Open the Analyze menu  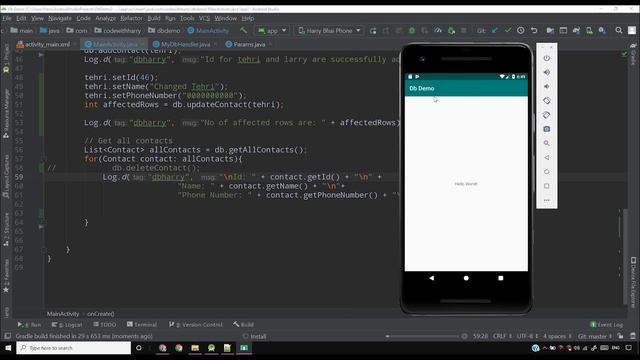pos(106,18)
